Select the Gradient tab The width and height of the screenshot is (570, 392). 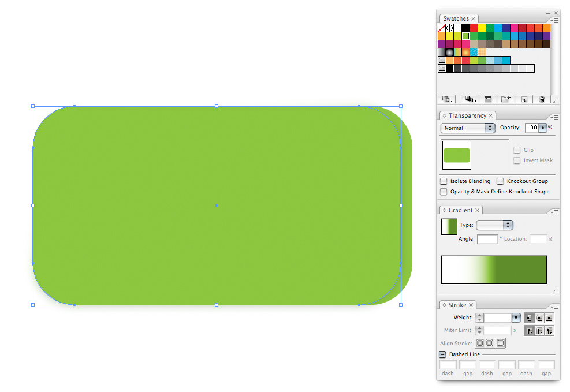(461, 210)
